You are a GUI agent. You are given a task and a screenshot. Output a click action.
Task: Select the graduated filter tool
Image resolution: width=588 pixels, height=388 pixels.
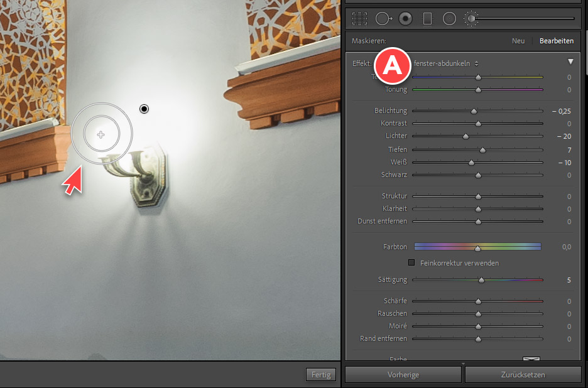427,19
